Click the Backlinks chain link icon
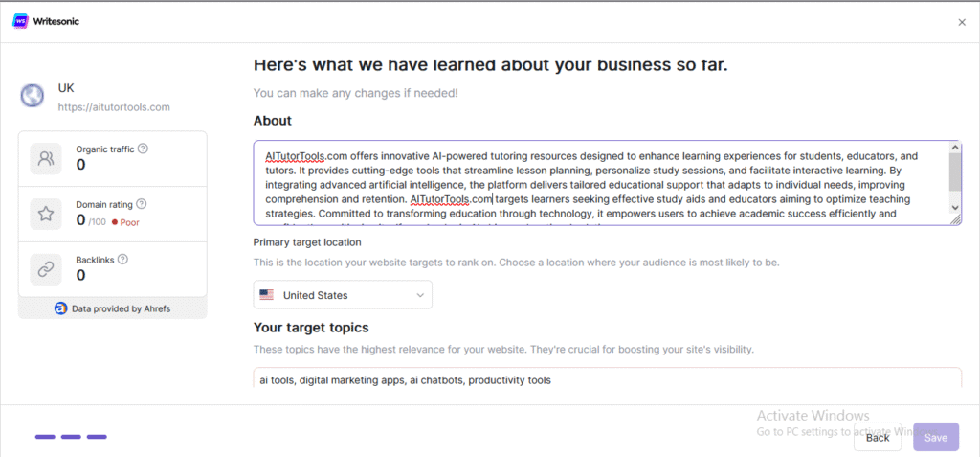 tap(46, 269)
